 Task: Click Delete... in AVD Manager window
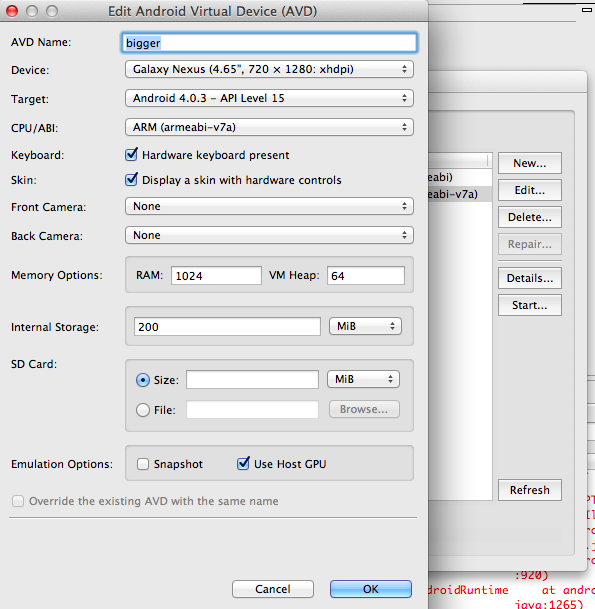(x=530, y=217)
